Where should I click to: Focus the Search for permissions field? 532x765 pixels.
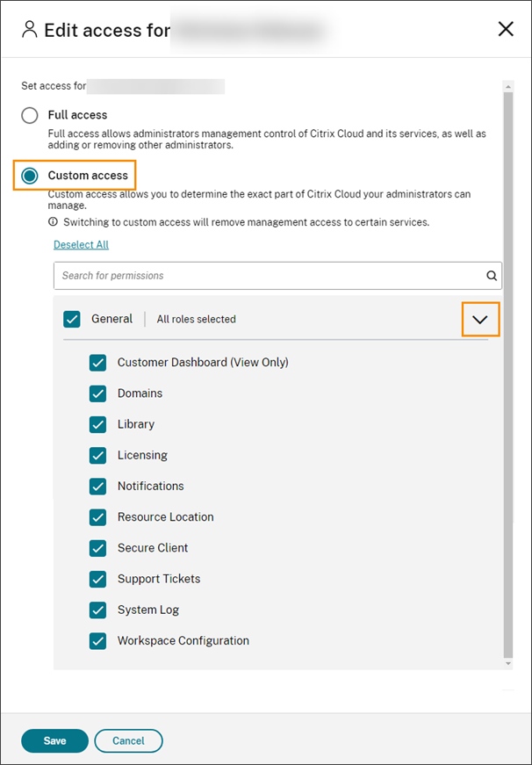pos(277,276)
